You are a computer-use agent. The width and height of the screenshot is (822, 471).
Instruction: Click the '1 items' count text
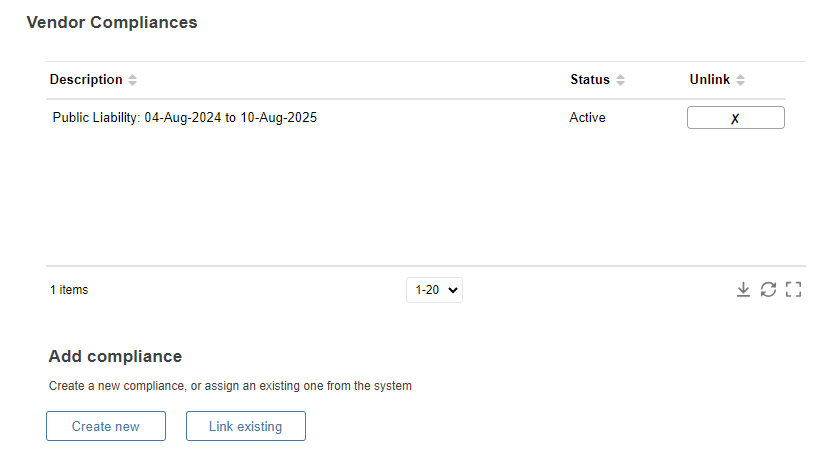[x=69, y=290]
